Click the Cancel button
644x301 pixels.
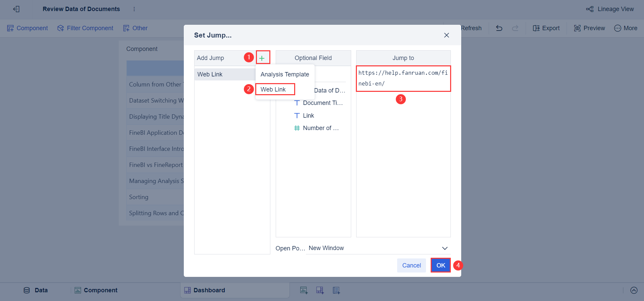(412, 265)
